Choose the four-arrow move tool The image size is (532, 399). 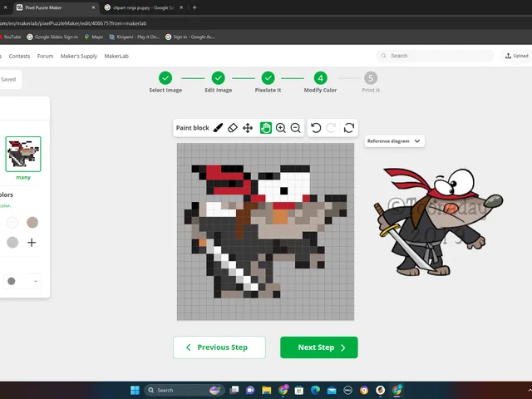(x=248, y=128)
